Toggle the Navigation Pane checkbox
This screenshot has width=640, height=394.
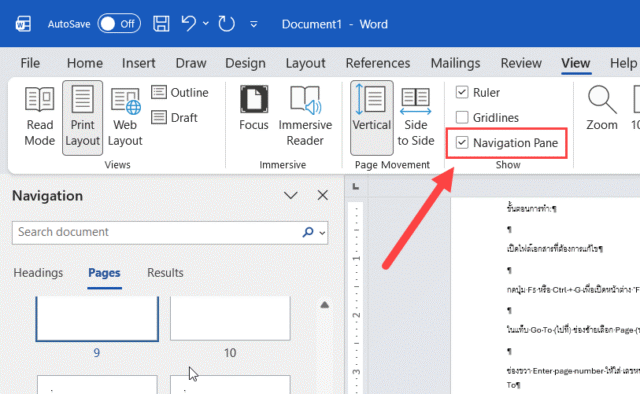[462, 143]
